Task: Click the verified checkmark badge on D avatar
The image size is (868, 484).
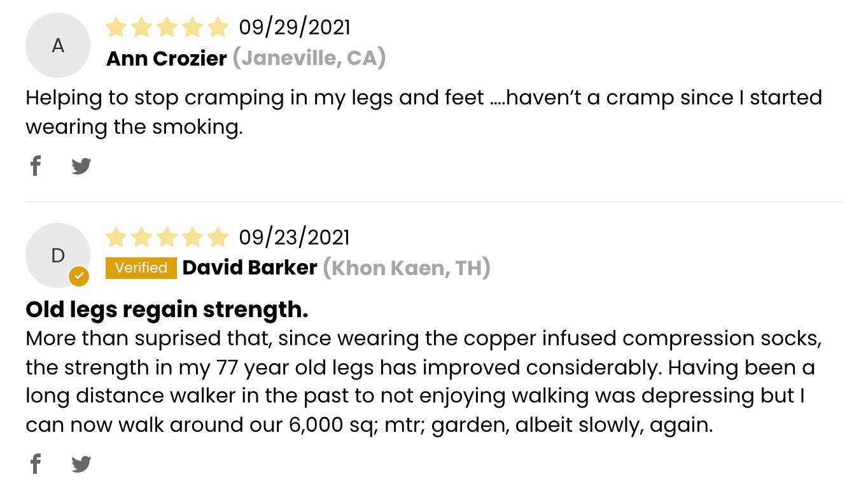Action: 79,276
